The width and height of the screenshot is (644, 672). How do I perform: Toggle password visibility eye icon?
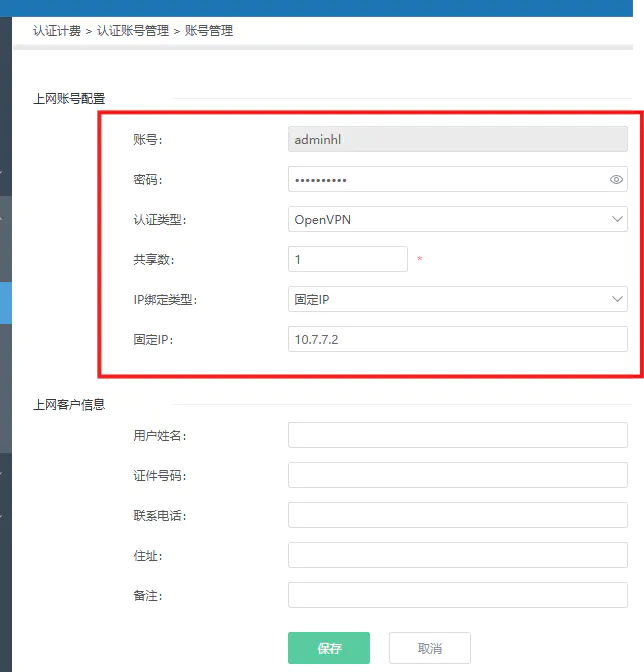616,180
